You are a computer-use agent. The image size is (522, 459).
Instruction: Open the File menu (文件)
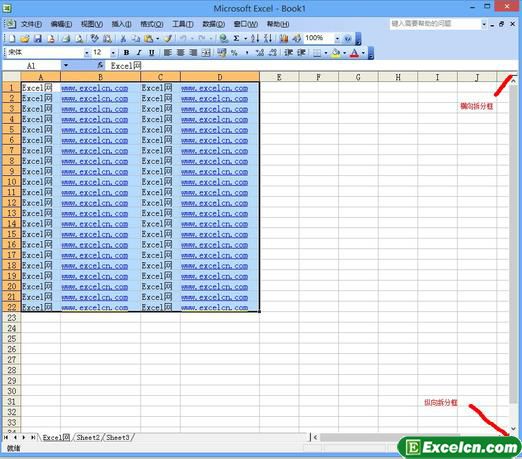(x=31, y=24)
